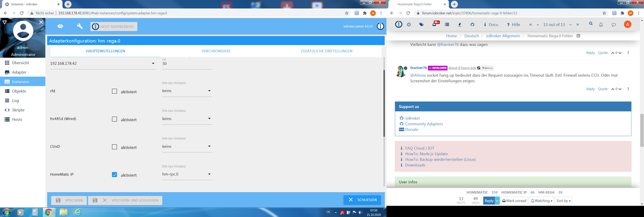
Task: Open hm-rpc-Instanz dropdown for rfd
Action: point(186,91)
